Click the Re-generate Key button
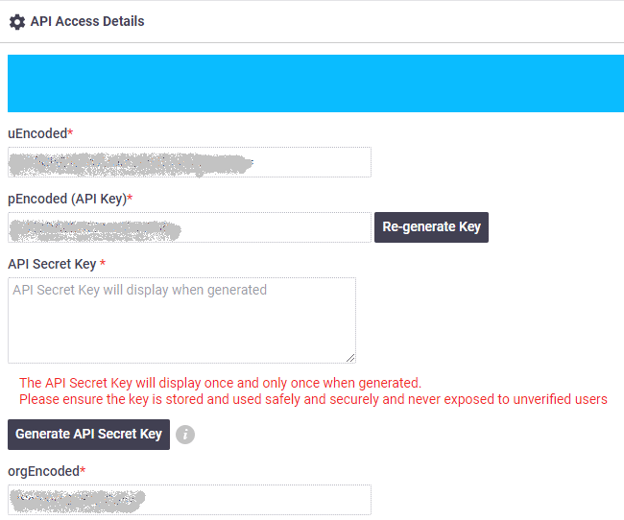 (x=431, y=227)
